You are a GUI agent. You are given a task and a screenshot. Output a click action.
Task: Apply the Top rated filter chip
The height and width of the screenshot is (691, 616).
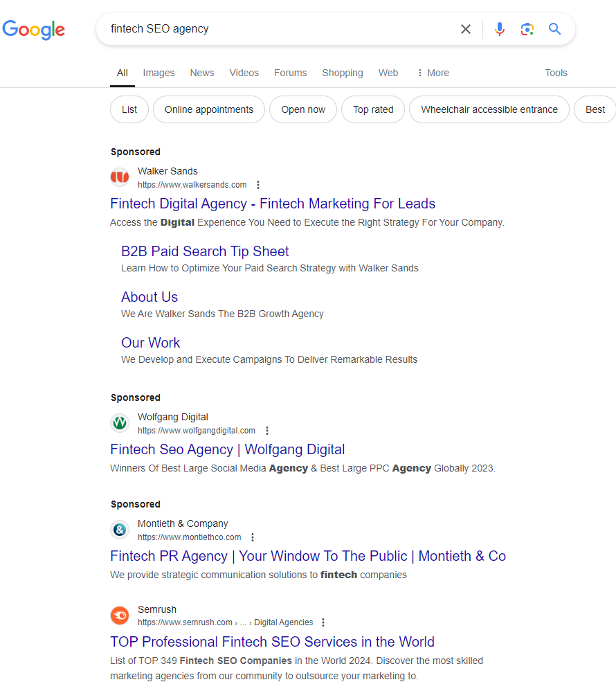click(373, 109)
